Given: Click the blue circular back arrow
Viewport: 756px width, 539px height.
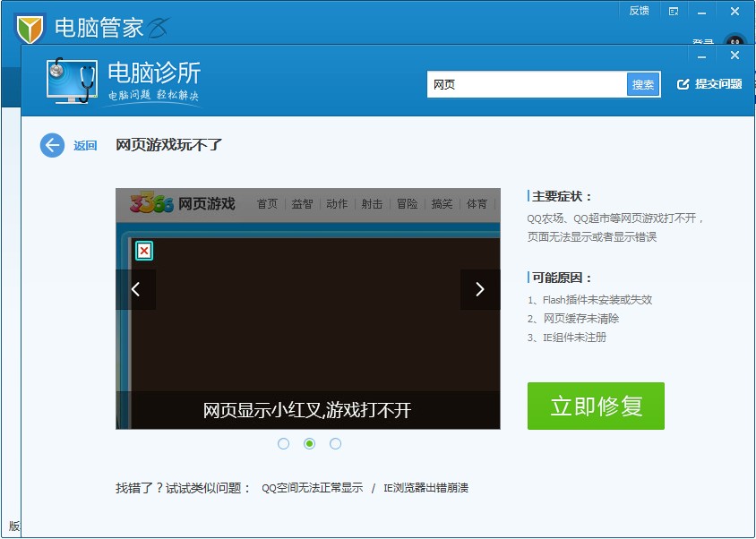Looking at the screenshot, I should [x=52, y=146].
